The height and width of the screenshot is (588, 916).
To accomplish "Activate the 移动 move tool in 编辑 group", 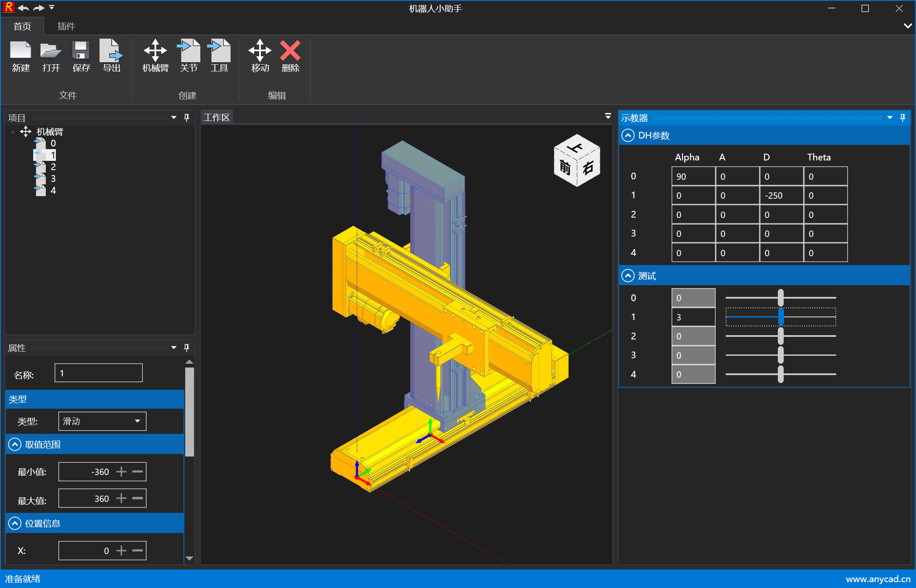I will click(x=260, y=51).
